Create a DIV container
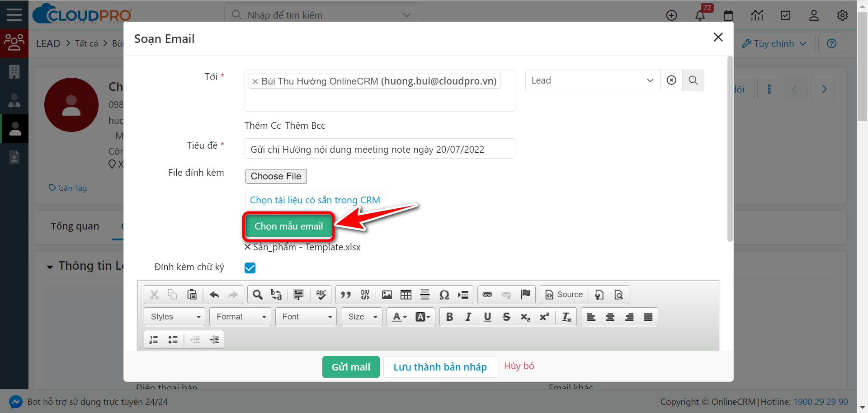The height and width of the screenshot is (413, 868). [x=365, y=295]
